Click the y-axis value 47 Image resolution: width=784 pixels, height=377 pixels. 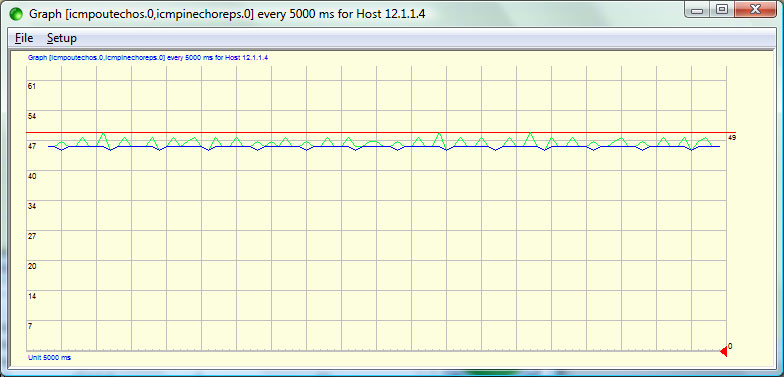[32, 146]
